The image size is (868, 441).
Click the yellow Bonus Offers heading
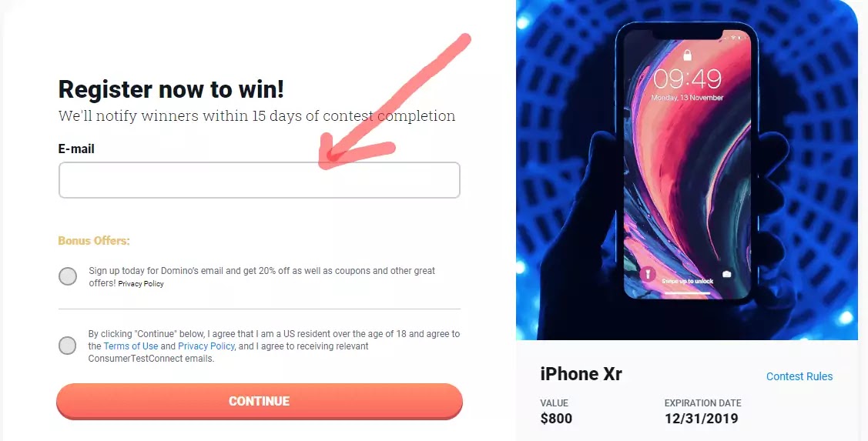tap(93, 241)
